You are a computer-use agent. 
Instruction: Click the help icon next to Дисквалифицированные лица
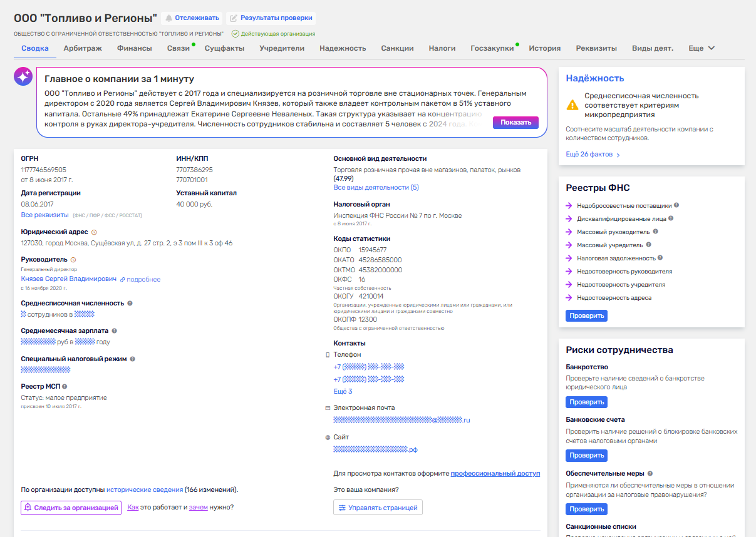pyautogui.click(x=671, y=218)
